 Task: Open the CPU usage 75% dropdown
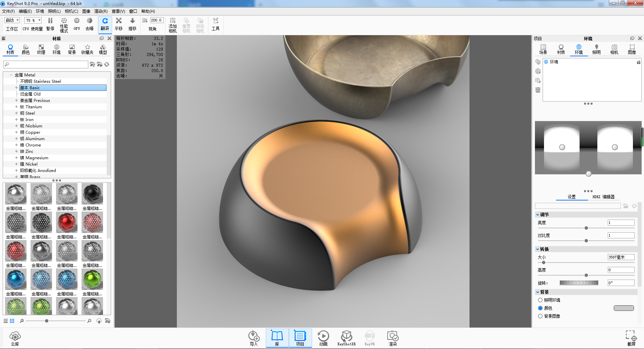pos(33,20)
